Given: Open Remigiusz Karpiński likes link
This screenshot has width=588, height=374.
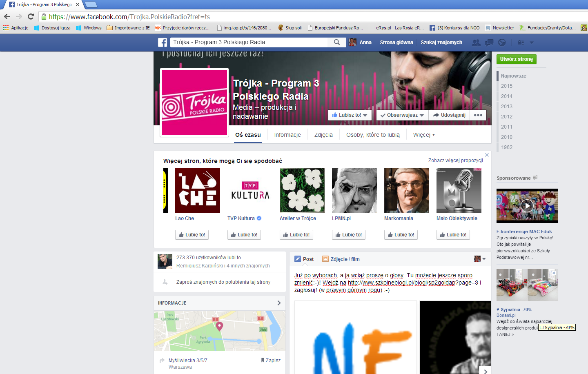Looking at the screenshot, I should (223, 266).
